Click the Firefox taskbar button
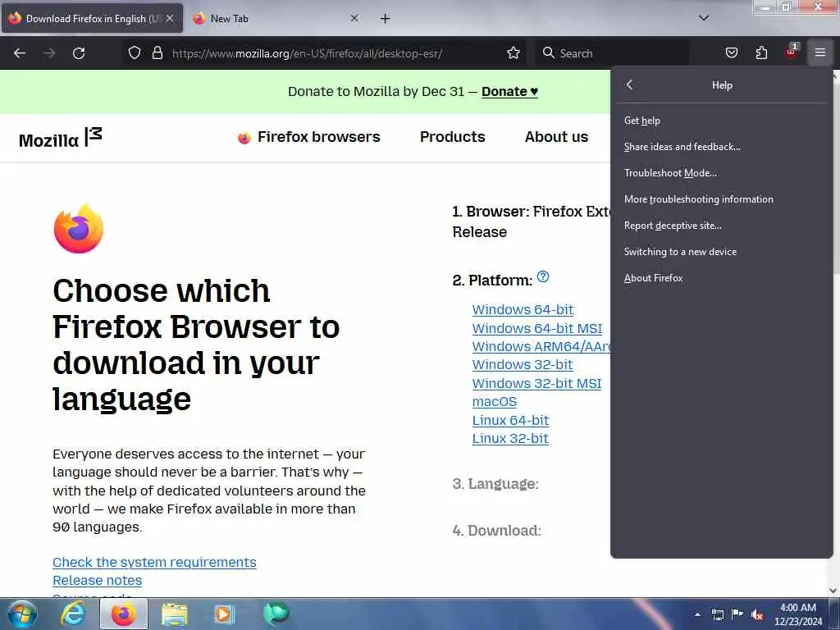This screenshot has height=630, width=840. coord(124,614)
